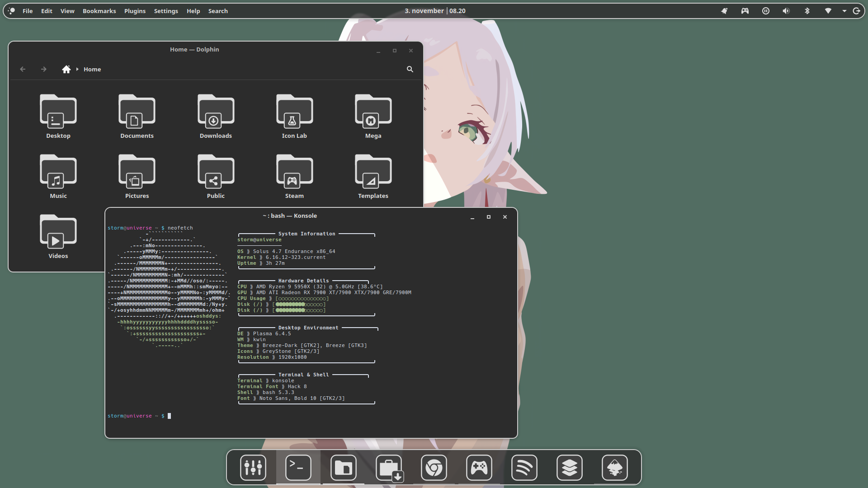868x488 pixels.
Task: Open the Downloads folder
Action: 216,116
